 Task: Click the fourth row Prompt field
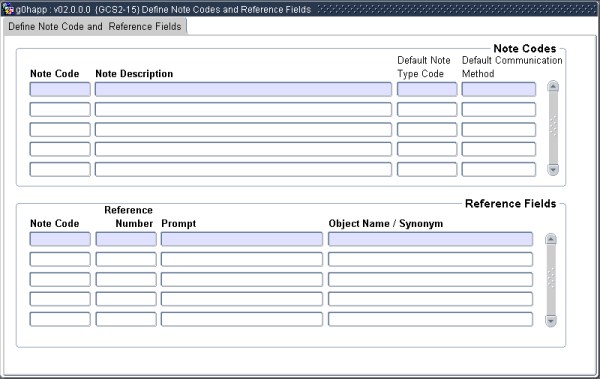point(242,299)
